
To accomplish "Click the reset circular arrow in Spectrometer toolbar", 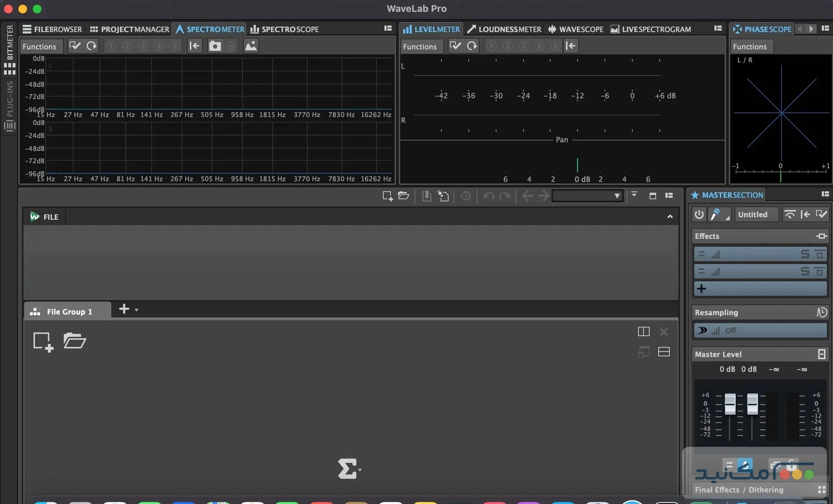I will tap(92, 46).
